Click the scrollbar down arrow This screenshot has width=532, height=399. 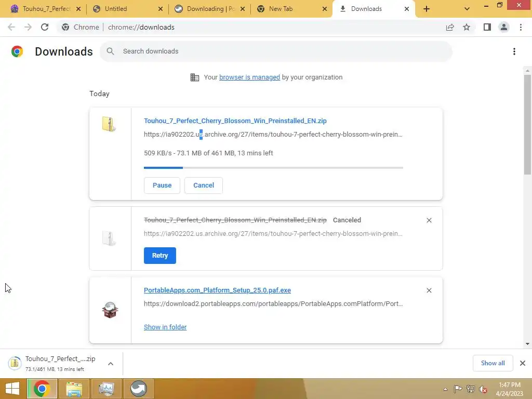(x=527, y=344)
